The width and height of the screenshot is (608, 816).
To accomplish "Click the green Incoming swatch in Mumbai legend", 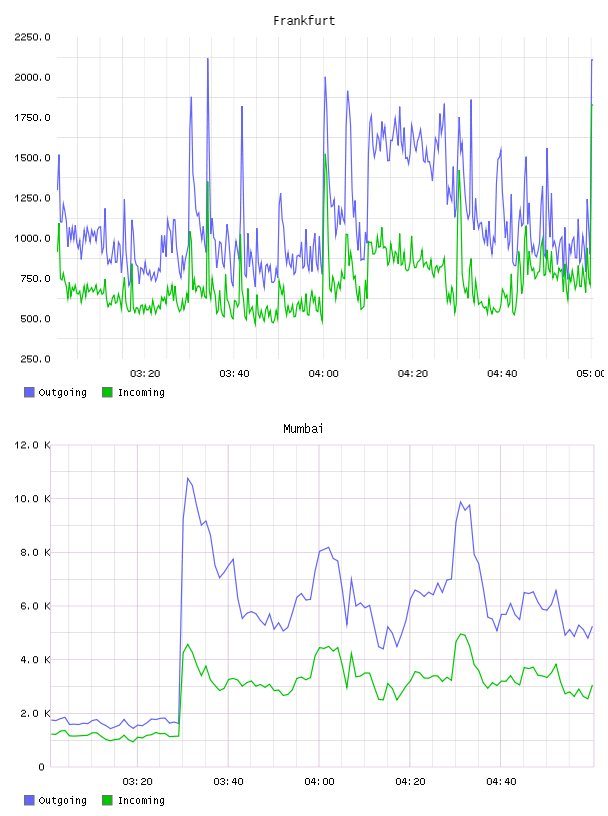I will 107,800.
